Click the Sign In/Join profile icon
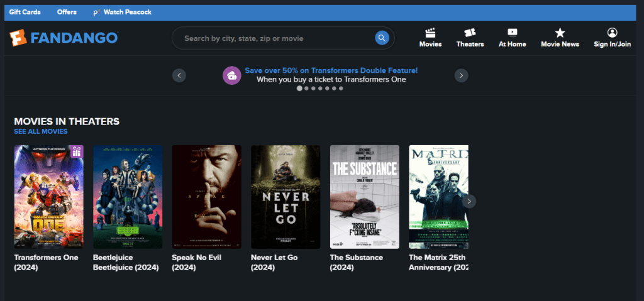644x301 pixels. click(612, 33)
